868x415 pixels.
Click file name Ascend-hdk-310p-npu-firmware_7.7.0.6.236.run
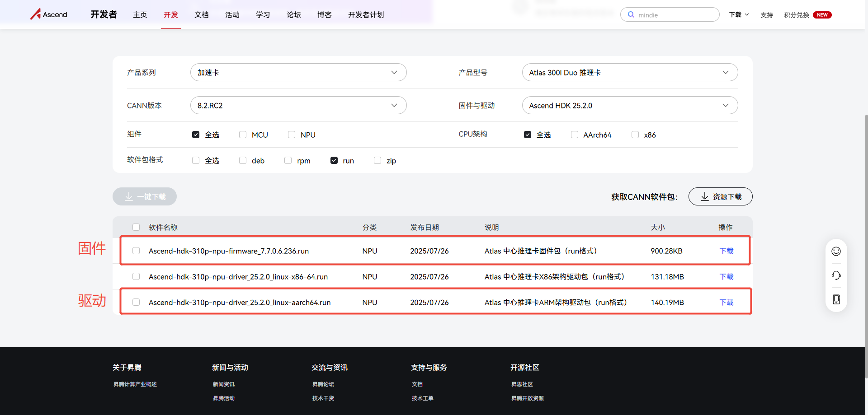[x=229, y=251]
